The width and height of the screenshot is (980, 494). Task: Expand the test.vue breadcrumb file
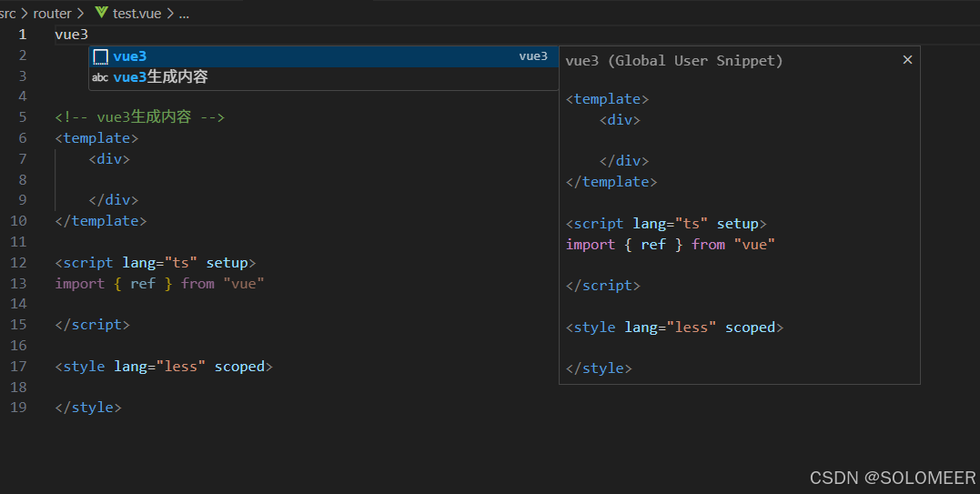click(138, 14)
